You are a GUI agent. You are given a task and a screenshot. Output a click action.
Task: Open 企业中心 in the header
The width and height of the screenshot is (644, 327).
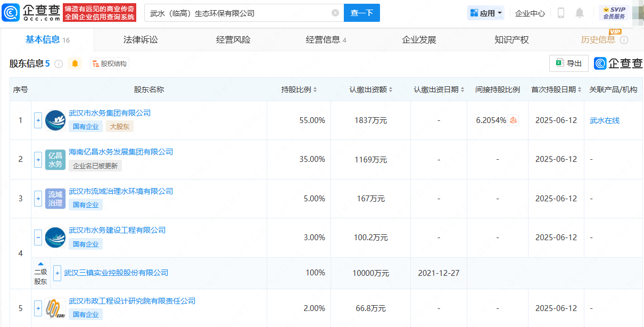point(530,13)
